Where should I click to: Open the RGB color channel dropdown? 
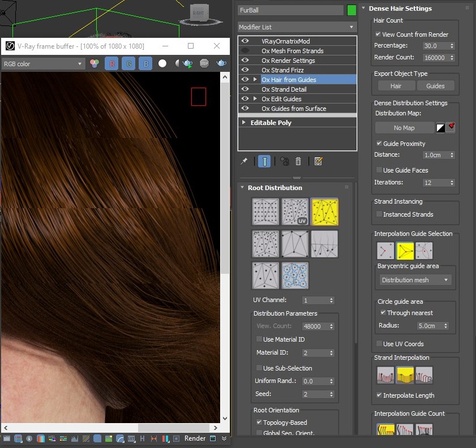(x=43, y=64)
